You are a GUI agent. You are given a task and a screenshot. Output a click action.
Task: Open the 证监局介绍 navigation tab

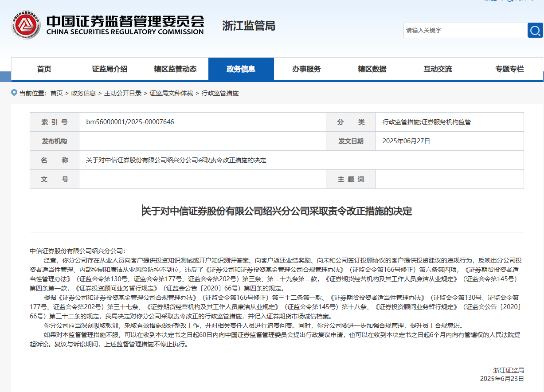110,69
